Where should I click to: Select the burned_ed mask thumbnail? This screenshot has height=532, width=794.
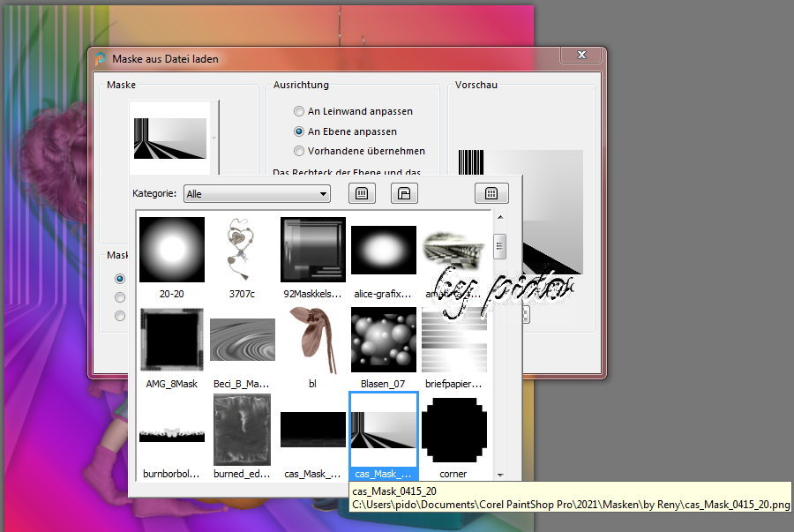click(x=241, y=430)
